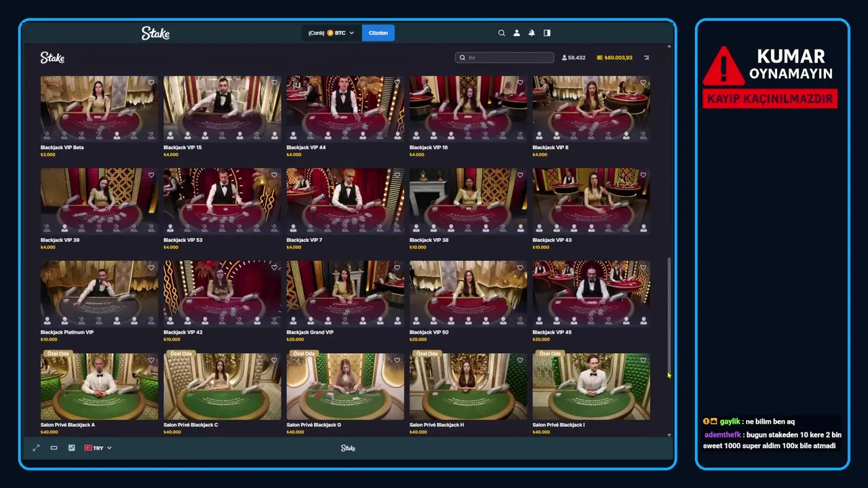
Task: Click the Stake logo in the top bar
Action: [155, 33]
